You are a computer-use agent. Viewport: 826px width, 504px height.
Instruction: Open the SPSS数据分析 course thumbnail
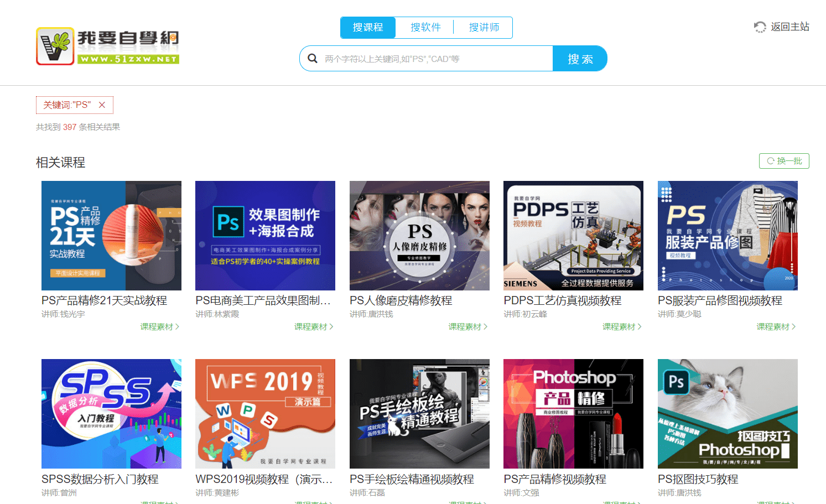[x=111, y=414]
